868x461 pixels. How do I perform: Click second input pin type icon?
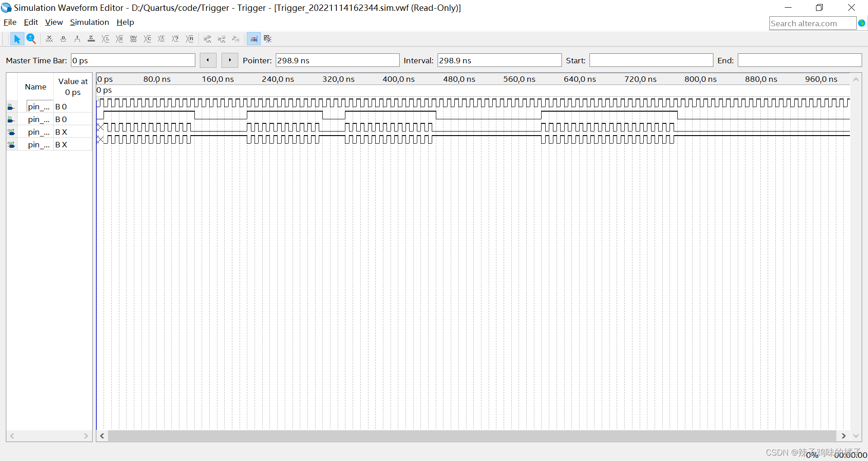pos(11,120)
